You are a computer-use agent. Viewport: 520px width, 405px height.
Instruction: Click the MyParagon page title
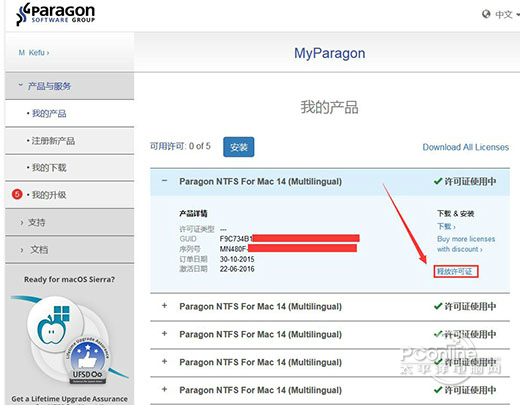click(329, 53)
